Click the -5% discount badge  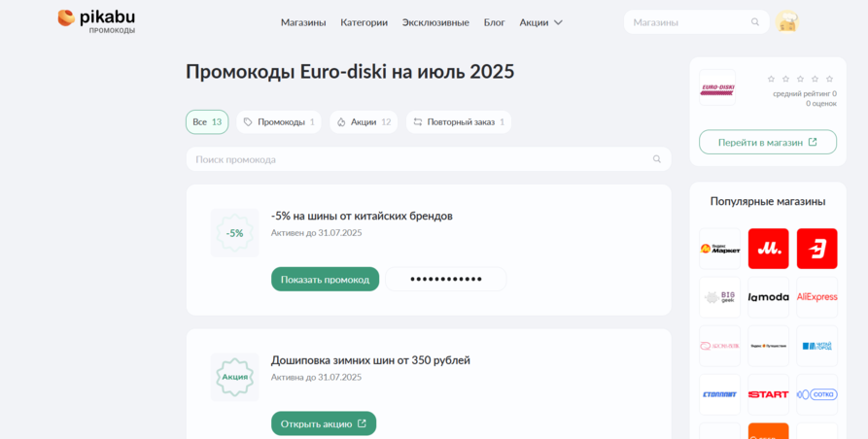[234, 233]
